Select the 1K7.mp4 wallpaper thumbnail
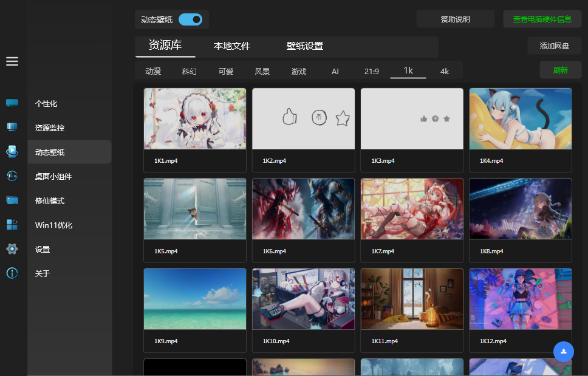This screenshot has height=376, width=588. [x=412, y=209]
